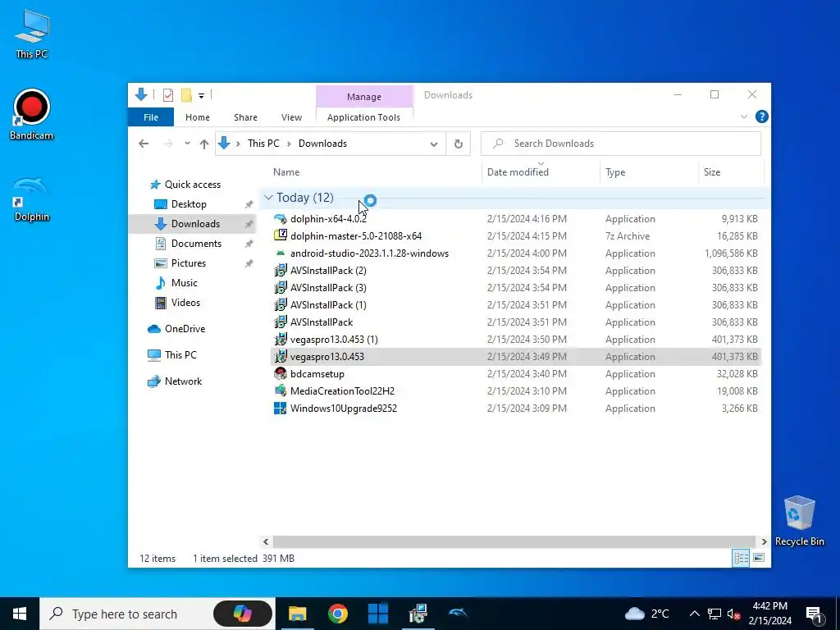The height and width of the screenshot is (630, 840).
Task: Unpin Documents using its pin icon
Action: 249,244
